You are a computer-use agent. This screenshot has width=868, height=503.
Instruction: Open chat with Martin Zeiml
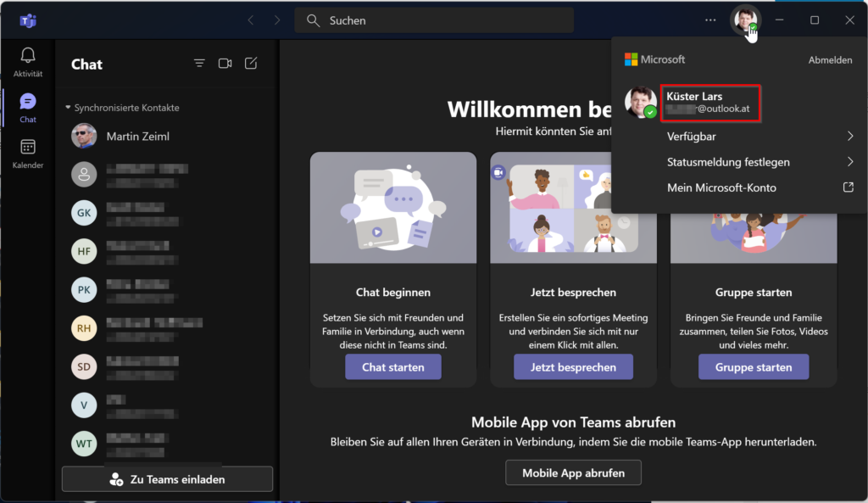[x=167, y=137]
